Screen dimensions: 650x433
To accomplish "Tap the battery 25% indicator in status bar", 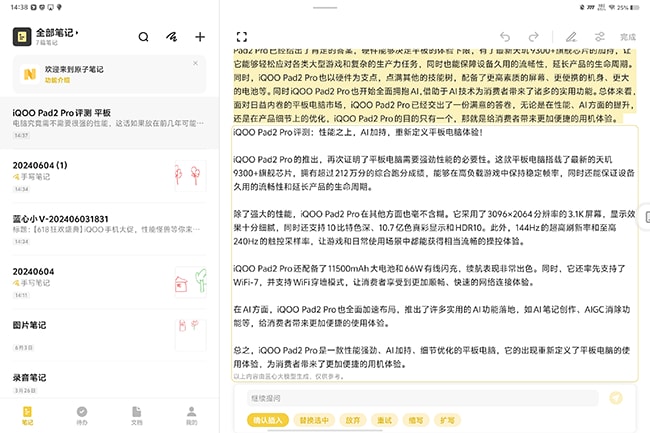I will [x=628, y=7].
